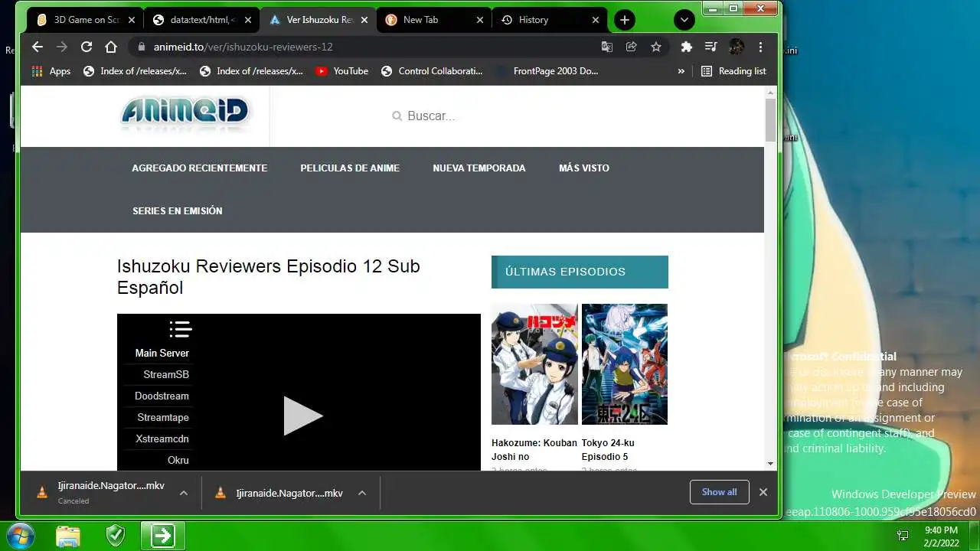Switch to the data:text/html tab
Viewport: 980px width, 551px height.
point(201,20)
